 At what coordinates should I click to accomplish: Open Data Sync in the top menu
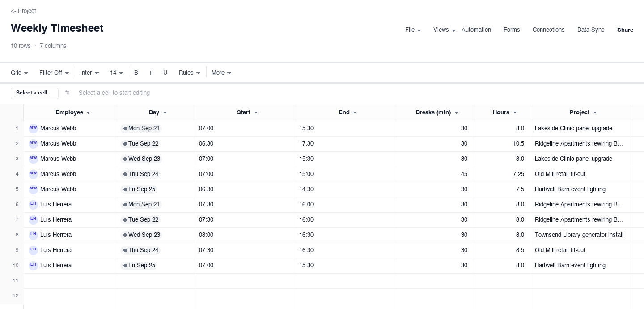591,30
